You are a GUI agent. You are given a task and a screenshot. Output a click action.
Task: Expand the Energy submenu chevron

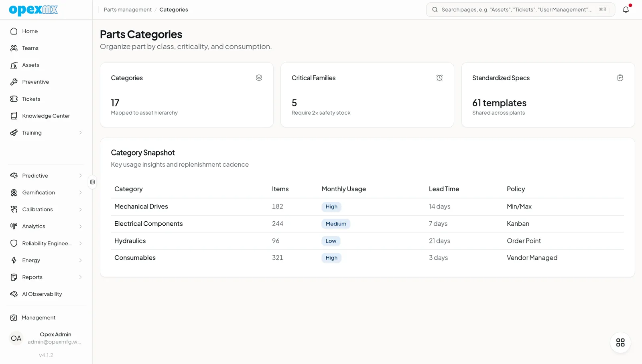[81, 261]
